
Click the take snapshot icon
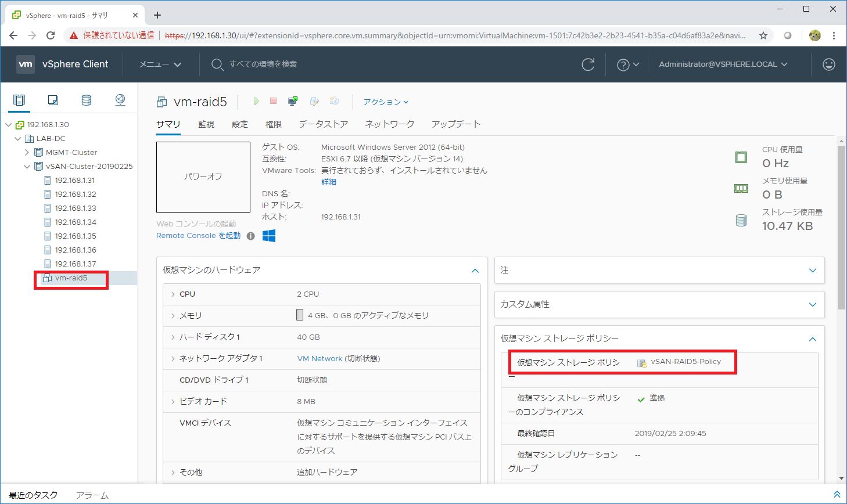[x=335, y=101]
